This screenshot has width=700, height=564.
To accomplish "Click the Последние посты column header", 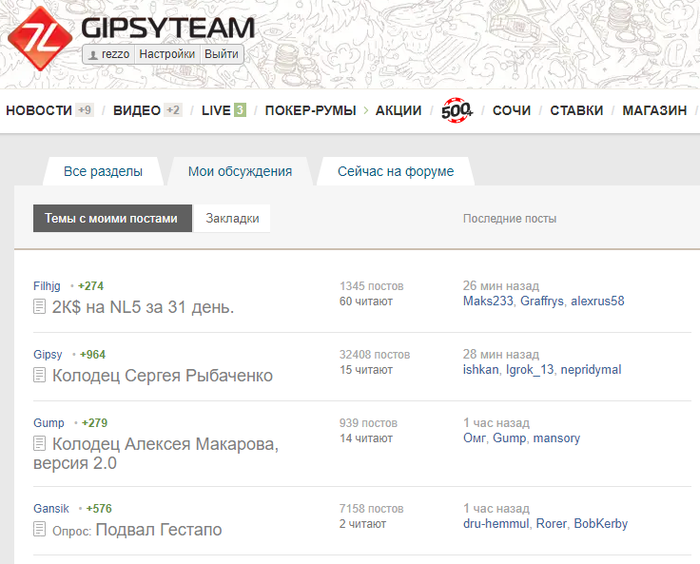I will [x=509, y=218].
